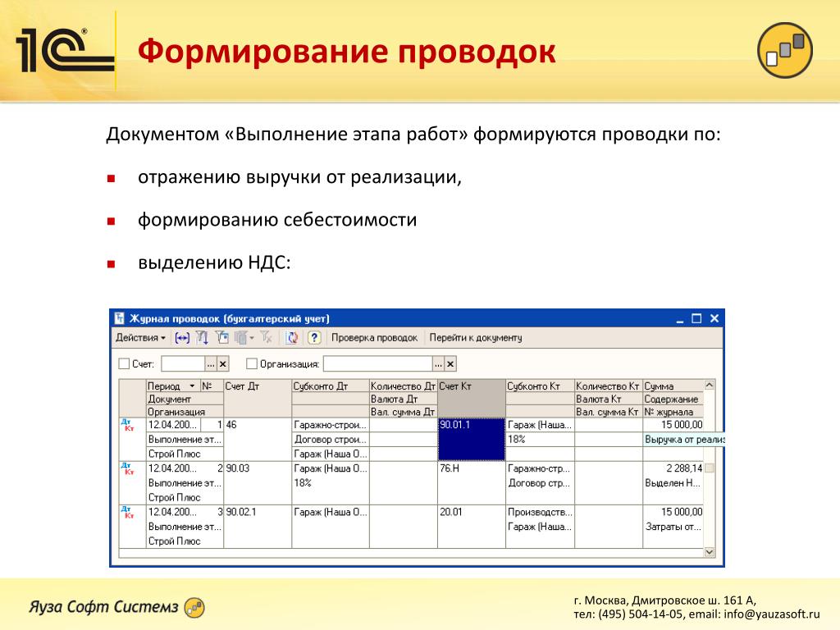Click the Субконто Дт column header

click(x=331, y=386)
